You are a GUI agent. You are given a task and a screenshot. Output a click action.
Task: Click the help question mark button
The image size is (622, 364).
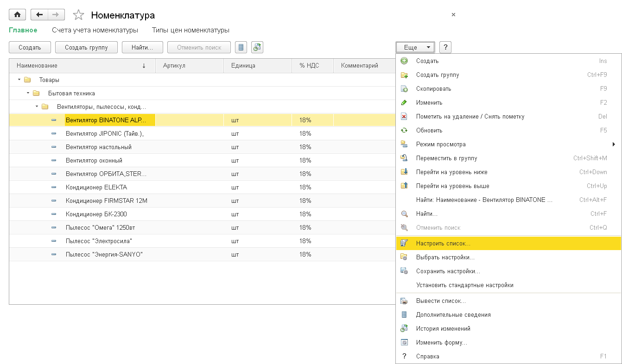coord(445,47)
